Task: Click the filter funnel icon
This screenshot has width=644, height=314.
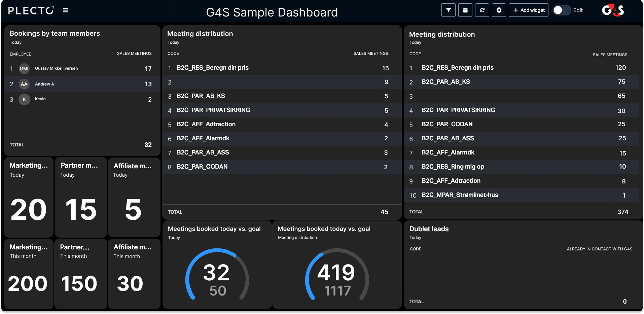Action: pyautogui.click(x=449, y=10)
